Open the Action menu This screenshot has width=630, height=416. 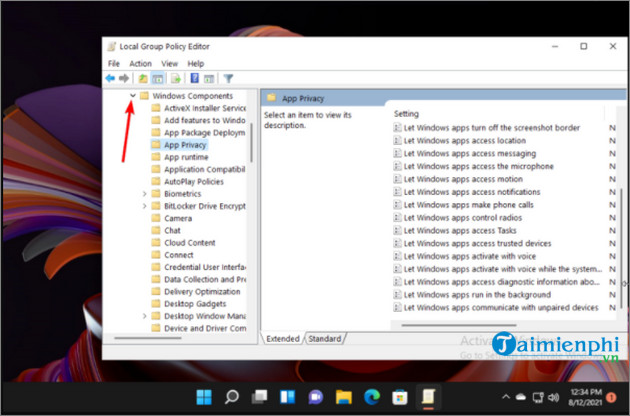tap(140, 63)
